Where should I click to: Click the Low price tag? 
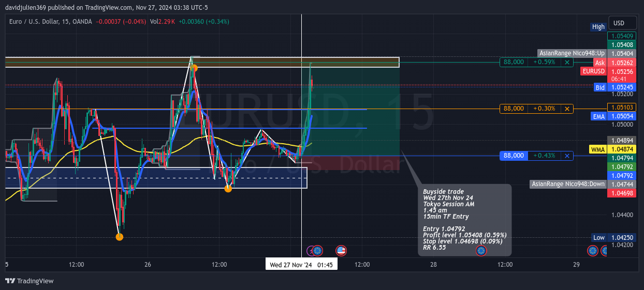[x=599, y=238]
